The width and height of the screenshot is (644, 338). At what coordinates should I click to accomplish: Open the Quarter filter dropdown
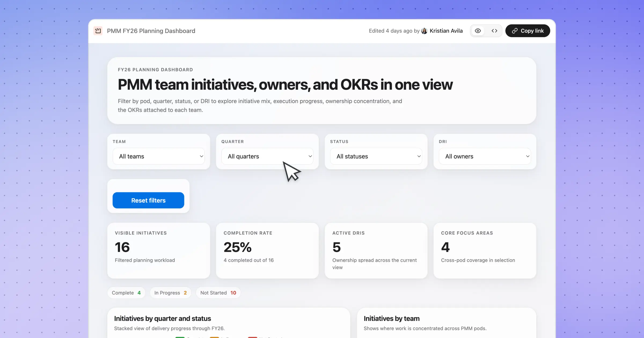267,156
